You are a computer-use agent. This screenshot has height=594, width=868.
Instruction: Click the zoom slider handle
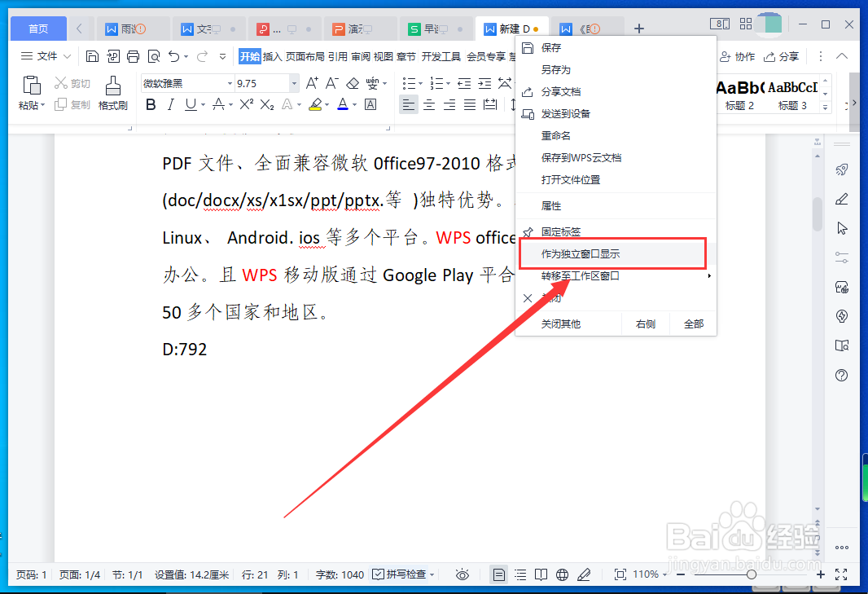[x=751, y=574]
